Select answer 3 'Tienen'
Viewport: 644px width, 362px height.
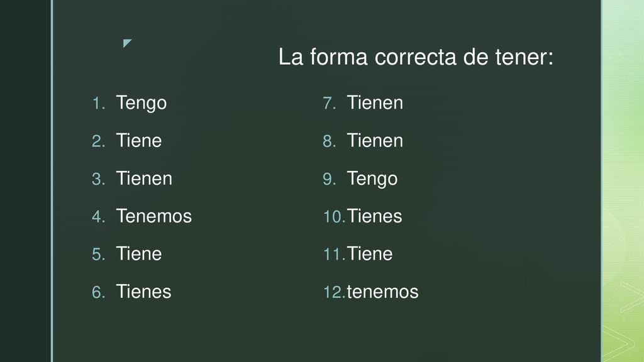[144, 178]
